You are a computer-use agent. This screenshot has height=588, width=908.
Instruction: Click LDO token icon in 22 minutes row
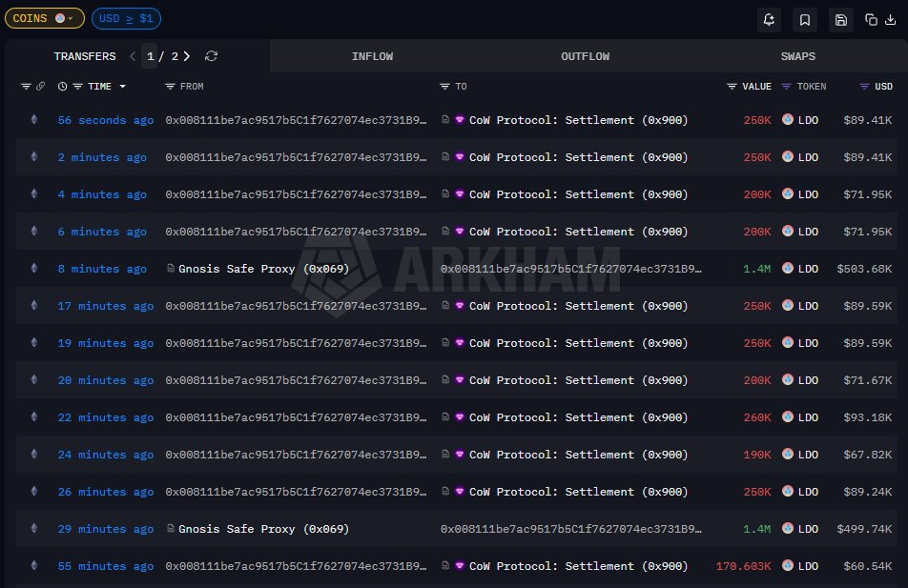[x=788, y=416]
